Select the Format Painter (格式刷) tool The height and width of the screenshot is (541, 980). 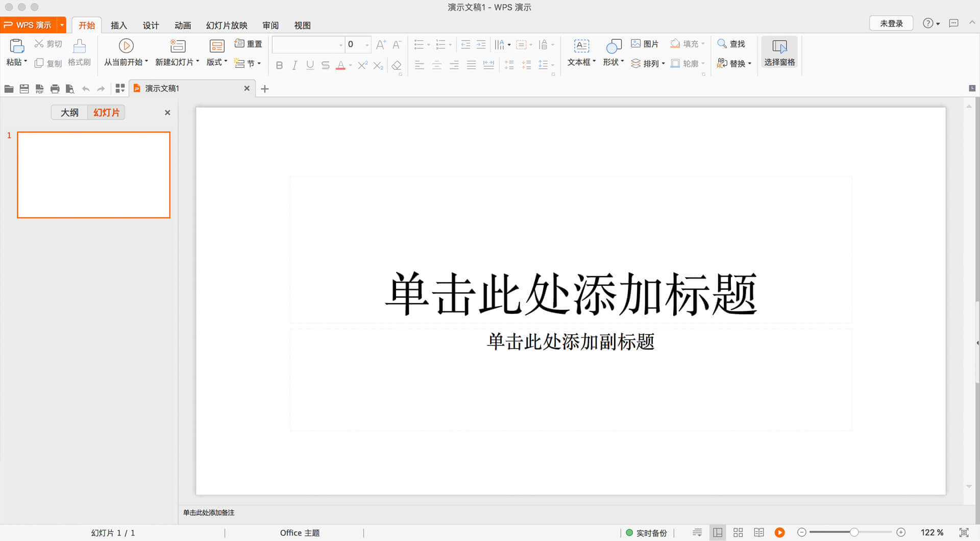(x=79, y=53)
